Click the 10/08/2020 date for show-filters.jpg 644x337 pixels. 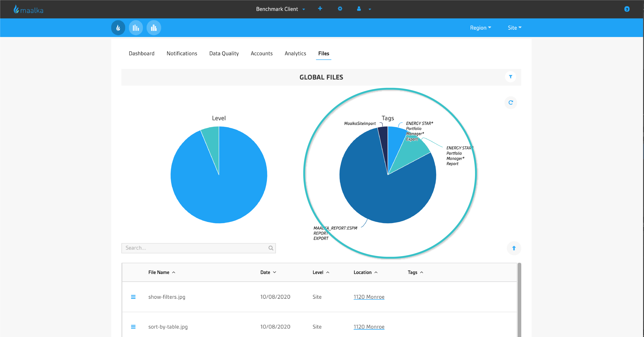(x=275, y=297)
